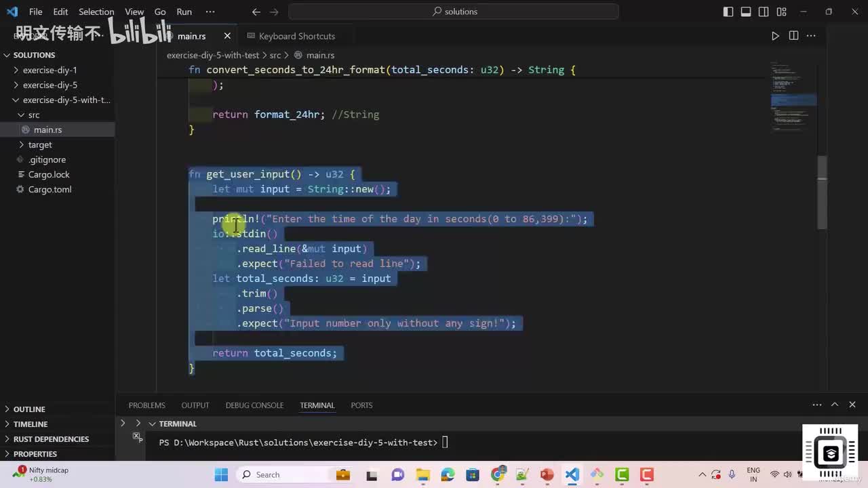Toggle the bottom panel layout icon

tap(746, 12)
